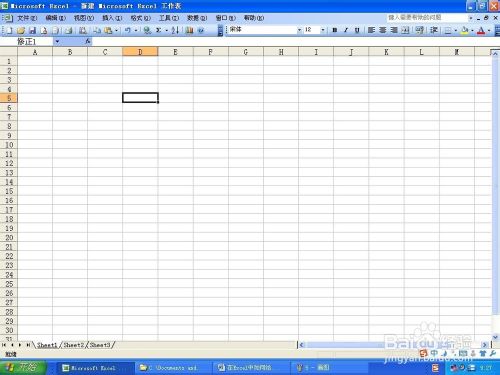Viewport: 500px width, 375px height.
Task: Align text right icon
Action: click(394, 30)
